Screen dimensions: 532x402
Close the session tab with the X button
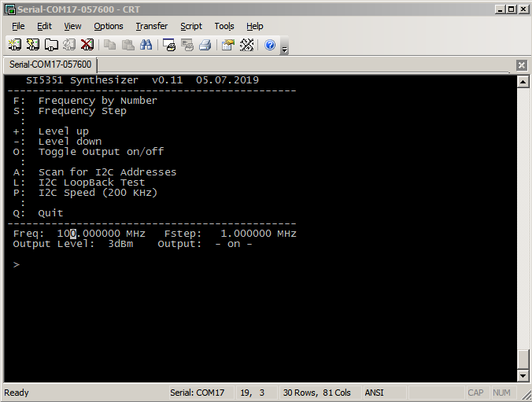pos(522,65)
